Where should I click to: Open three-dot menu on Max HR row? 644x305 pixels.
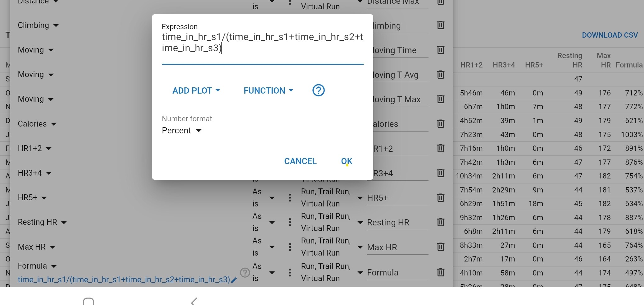[x=290, y=247]
